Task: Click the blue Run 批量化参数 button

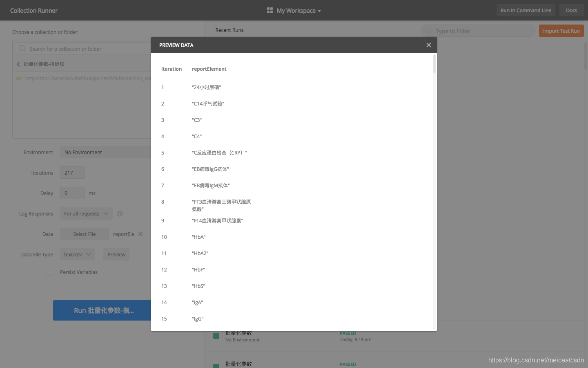Action: click(x=102, y=310)
